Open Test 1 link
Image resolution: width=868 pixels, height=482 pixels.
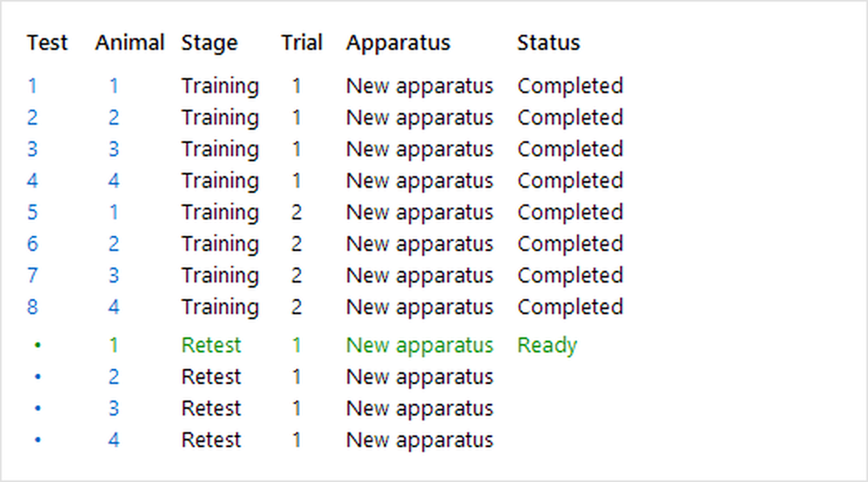(x=32, y=86)
